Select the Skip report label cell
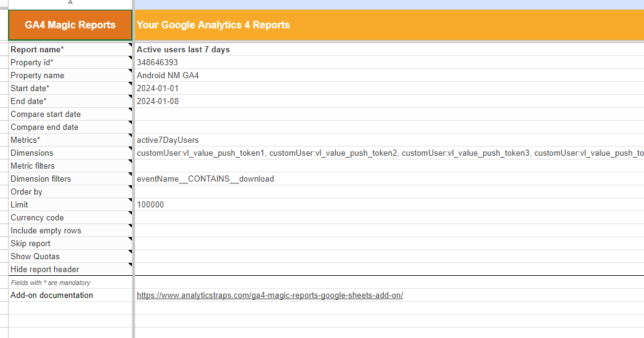Screen dimensions: 644x338 tap(70, 243)
